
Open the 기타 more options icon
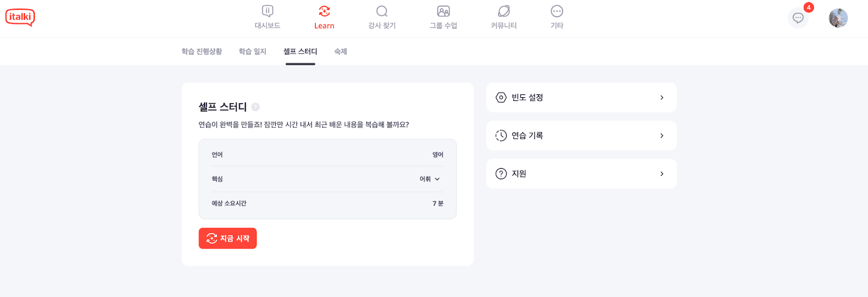(x=557, y=11)
